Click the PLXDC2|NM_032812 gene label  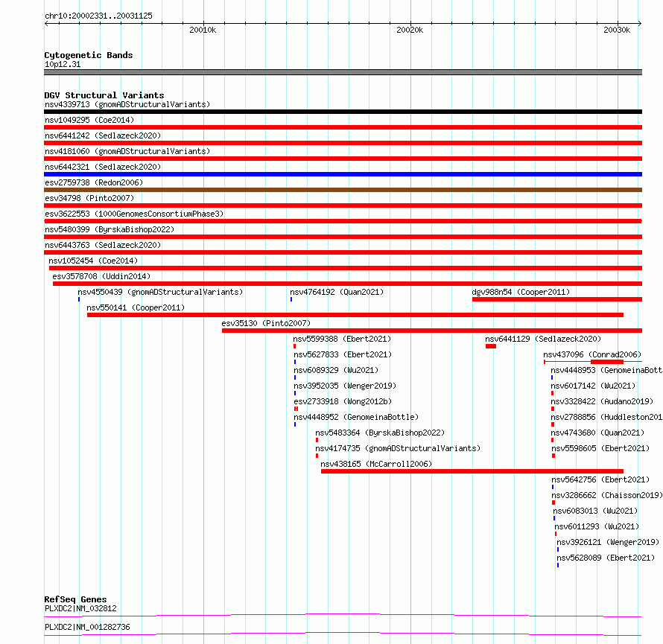tap(80, 608)
